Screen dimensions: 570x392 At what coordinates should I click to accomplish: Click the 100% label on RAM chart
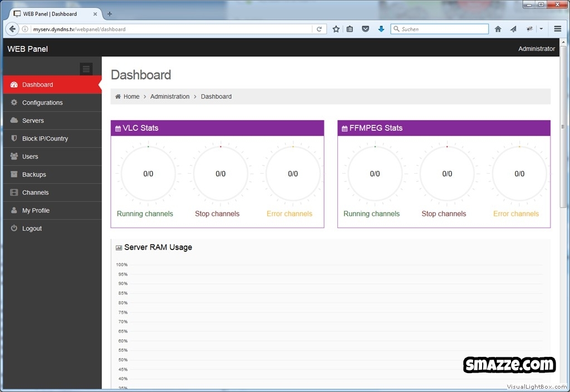122,264
